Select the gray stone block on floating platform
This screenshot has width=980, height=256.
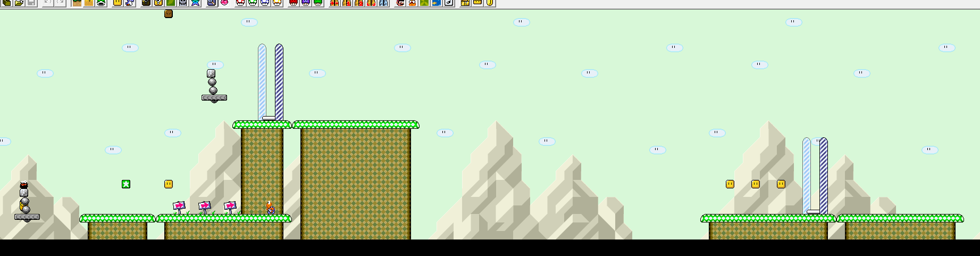tap(211, 73)
